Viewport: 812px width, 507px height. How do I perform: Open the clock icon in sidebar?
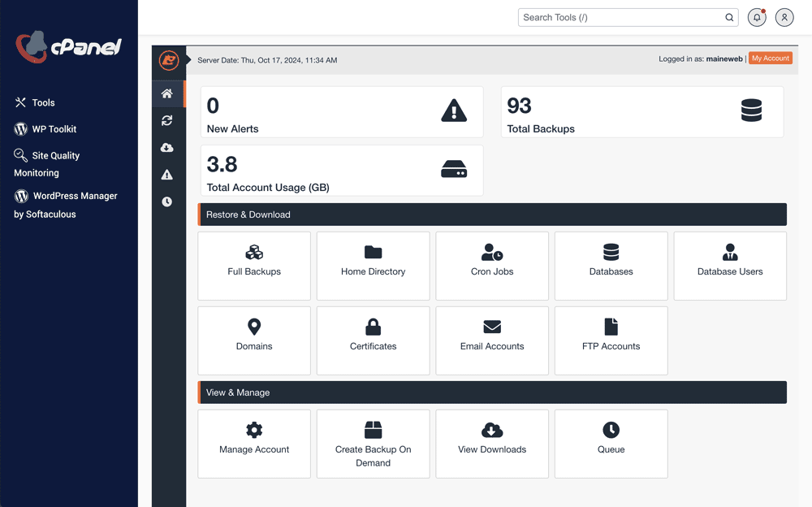(x=167, y=201)
